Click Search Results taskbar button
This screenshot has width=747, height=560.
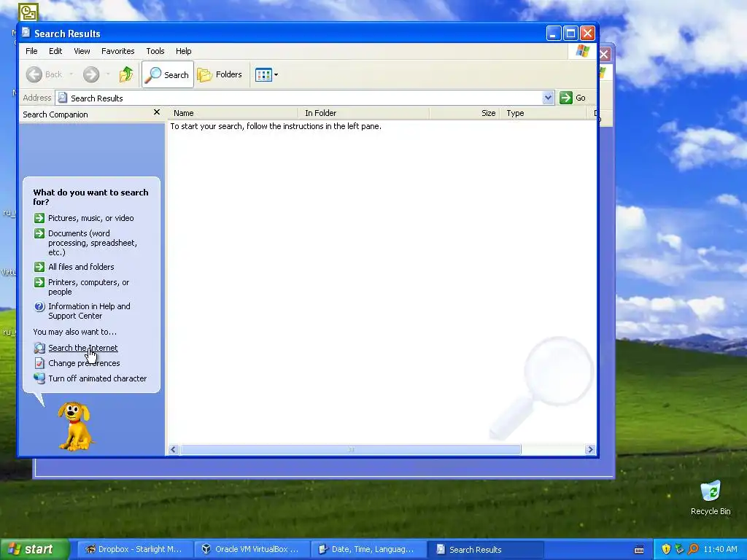tap(485, 549)
